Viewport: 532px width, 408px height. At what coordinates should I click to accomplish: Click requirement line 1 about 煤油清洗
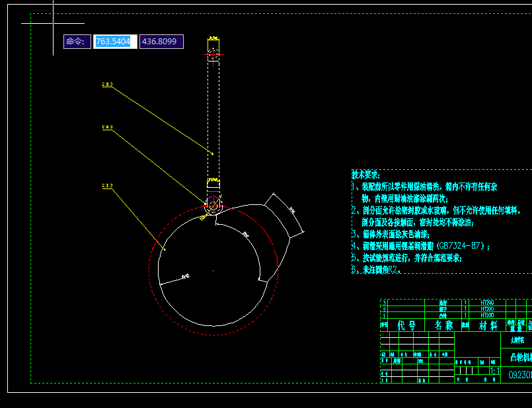pos(424,186)
